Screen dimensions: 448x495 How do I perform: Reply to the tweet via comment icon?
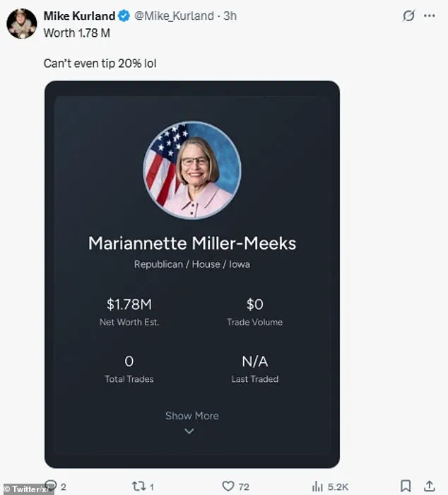(51, 486)
